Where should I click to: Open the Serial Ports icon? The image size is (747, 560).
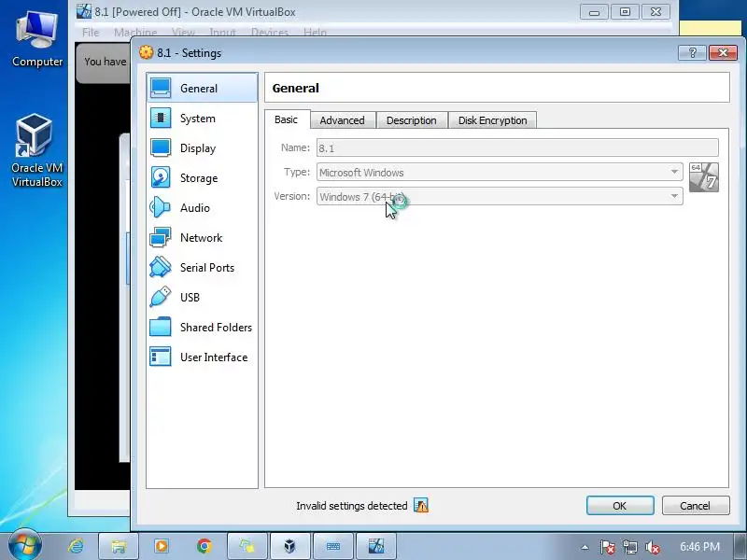tap(161, 267)
